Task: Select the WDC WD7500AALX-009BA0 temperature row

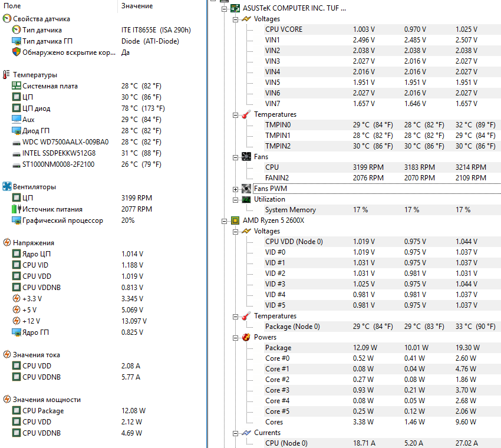Action: 65,142
